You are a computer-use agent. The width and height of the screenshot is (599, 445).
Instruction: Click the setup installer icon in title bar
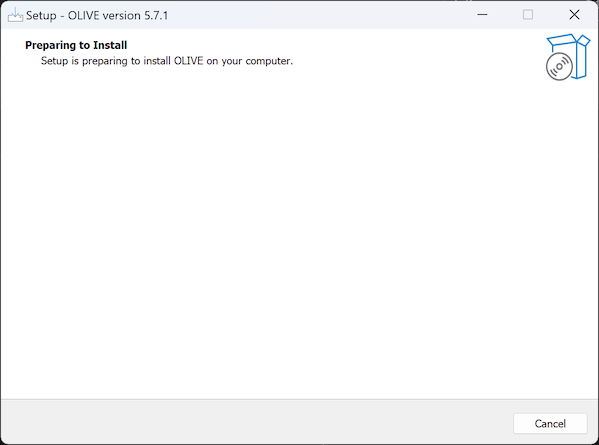point(15,15)
